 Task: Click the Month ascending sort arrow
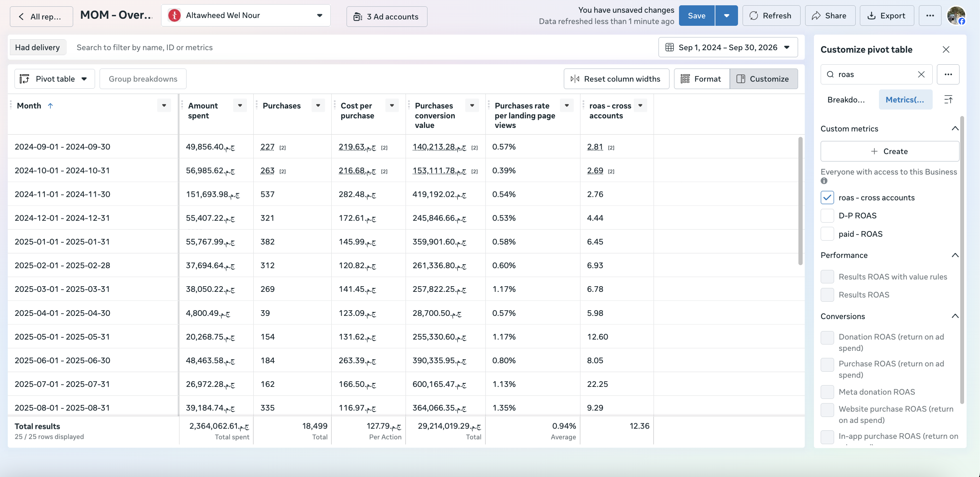50,106
